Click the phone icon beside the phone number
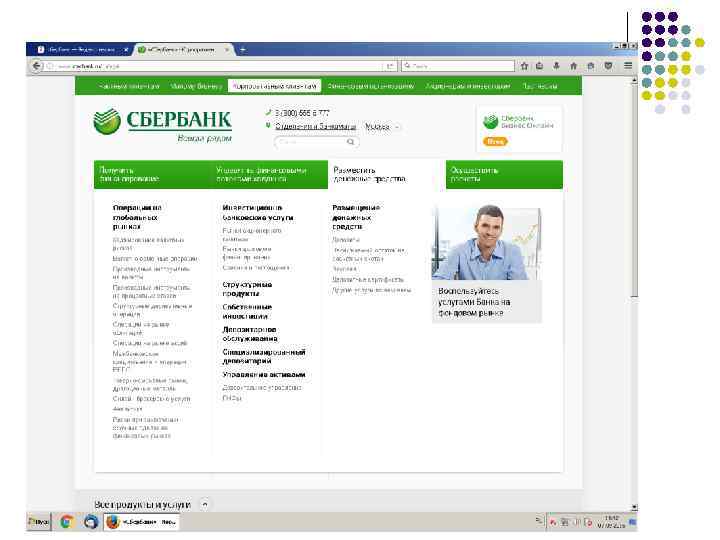Viewport: 720px width, 540px height. 268,112
